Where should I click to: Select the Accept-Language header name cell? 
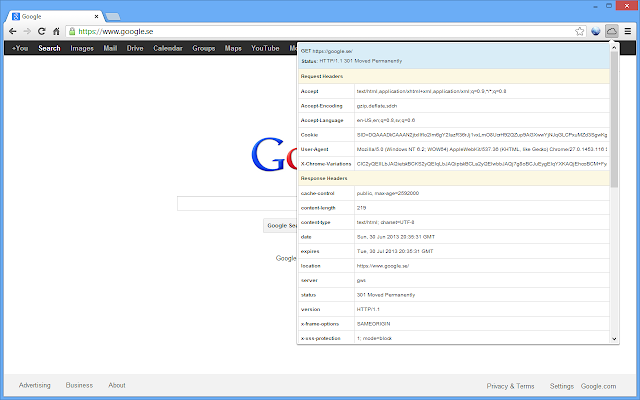[x=326, y=120]
